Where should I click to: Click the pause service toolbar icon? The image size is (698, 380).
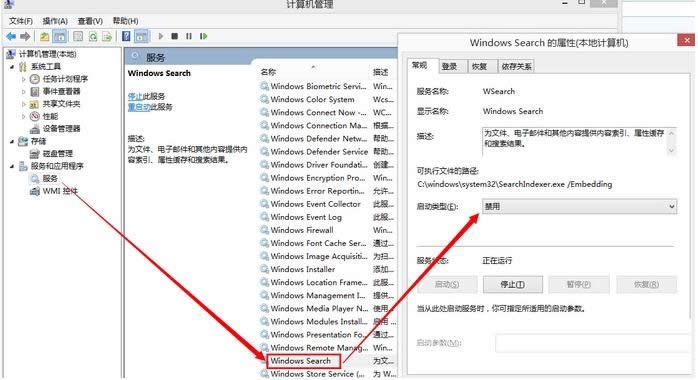click(x=189, y=36)
